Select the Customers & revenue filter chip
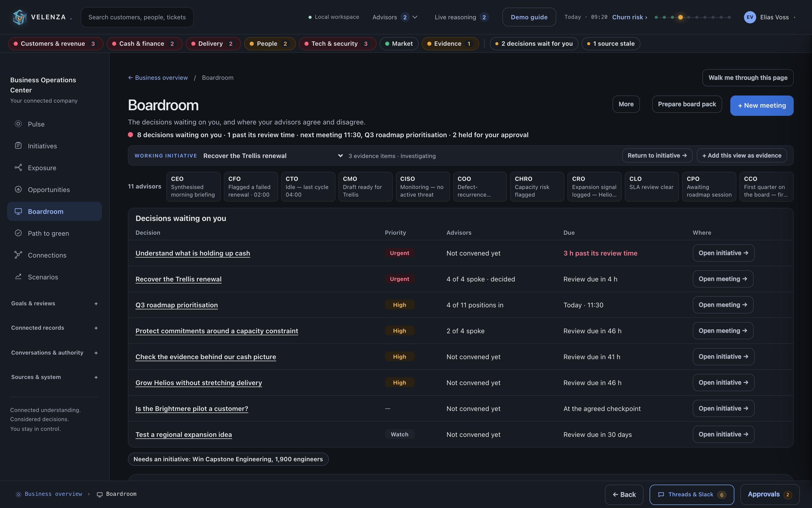Screen dimensions: 812x508 (x=56, y=44)
